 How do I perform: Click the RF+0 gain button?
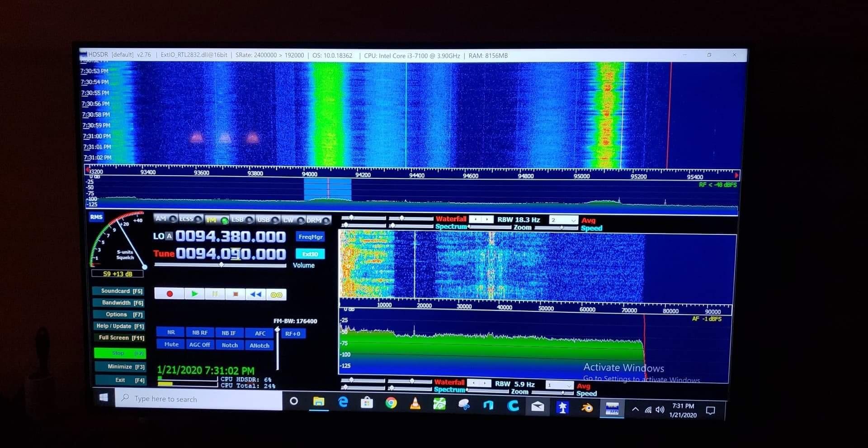[293, 334]
